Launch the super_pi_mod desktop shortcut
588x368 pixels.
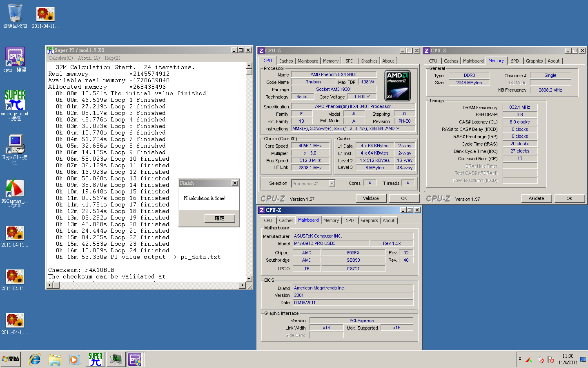(x=15, y=105)
